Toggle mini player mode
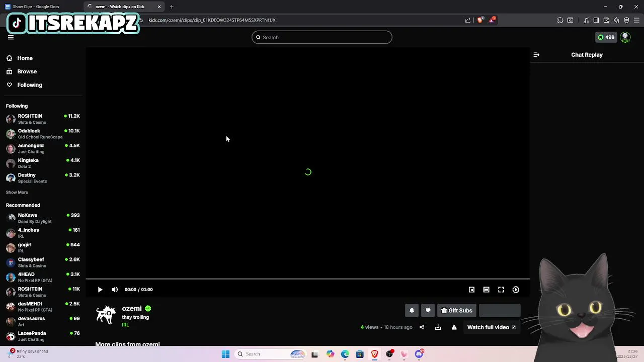 point(471,290)
